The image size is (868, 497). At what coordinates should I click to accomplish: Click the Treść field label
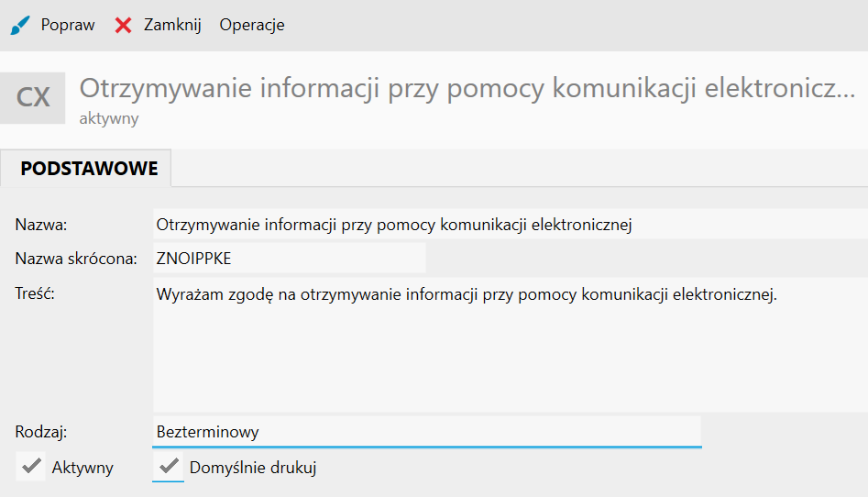click(37, 294)
